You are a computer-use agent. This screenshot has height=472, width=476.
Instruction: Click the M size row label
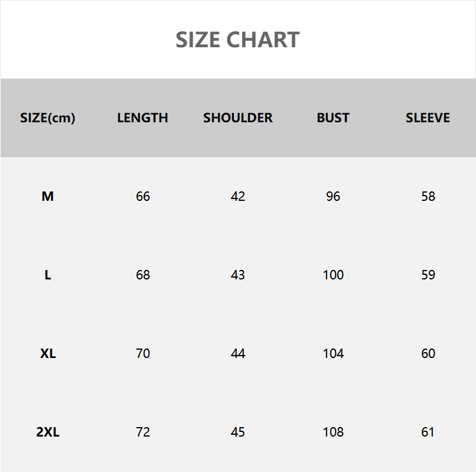pos(48,196)
